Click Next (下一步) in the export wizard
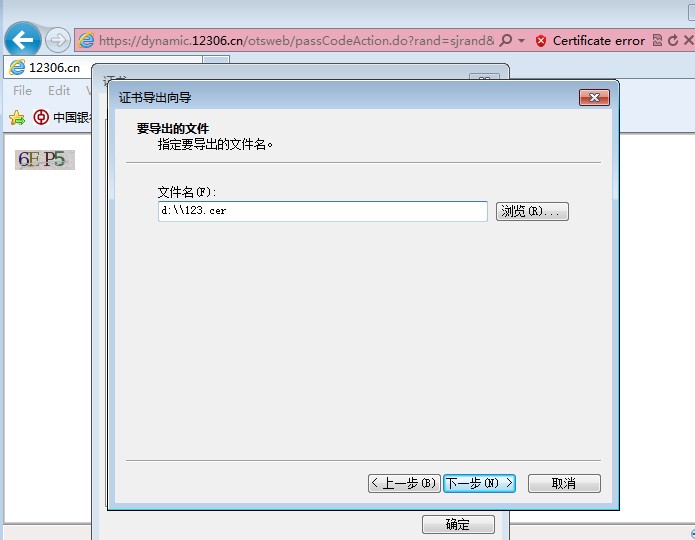Image resolution: width=695 pixels, height=540 pixels. coord(479,483)
